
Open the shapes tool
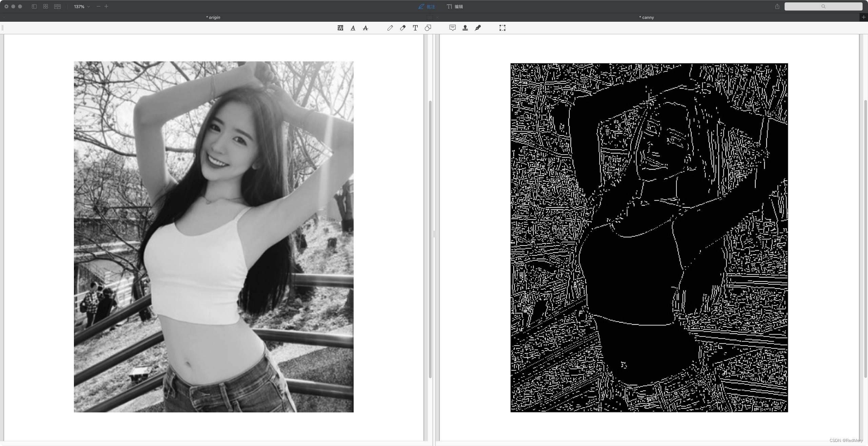point(428,28)
